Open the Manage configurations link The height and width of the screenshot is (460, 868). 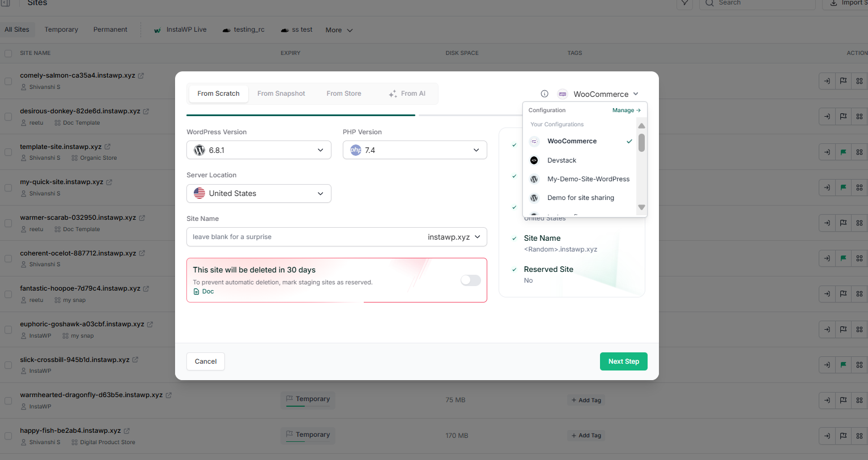[x=626, y=110]
